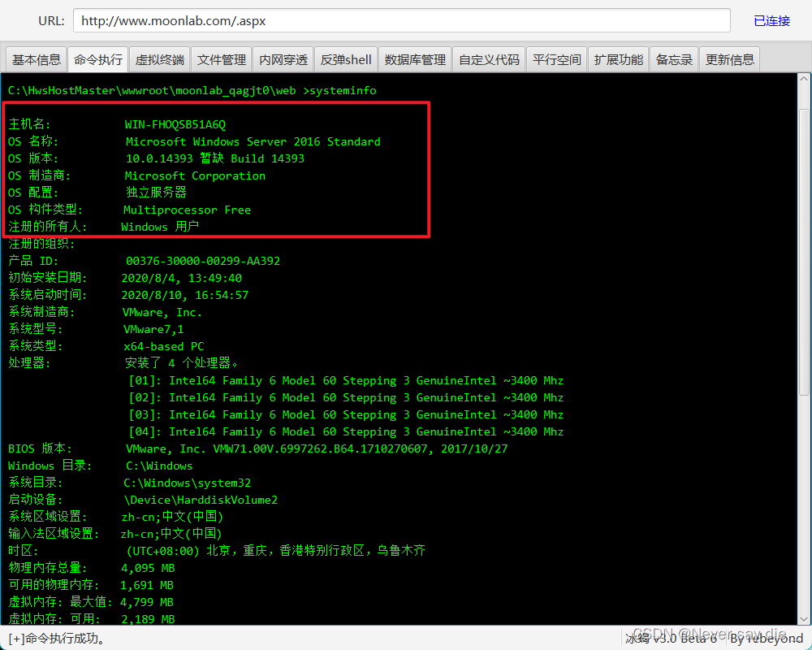This screenshot has width=812, height=650.
Task: Switch to the 备忘录 tab
Action: [674, 59]
